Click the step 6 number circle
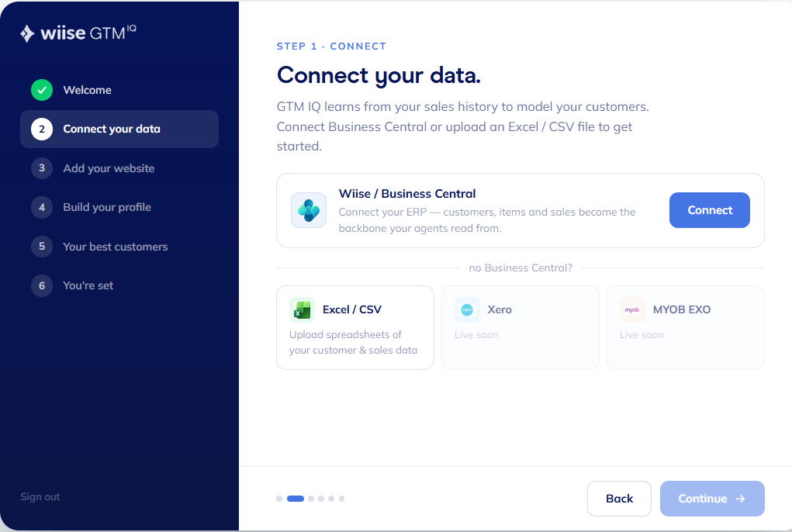 click(x=42, y=285)
